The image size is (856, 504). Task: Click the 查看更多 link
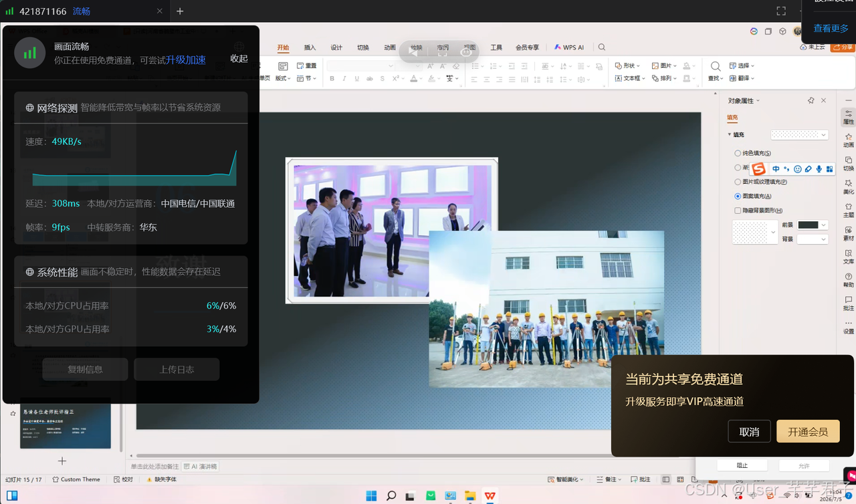(831, 28)
